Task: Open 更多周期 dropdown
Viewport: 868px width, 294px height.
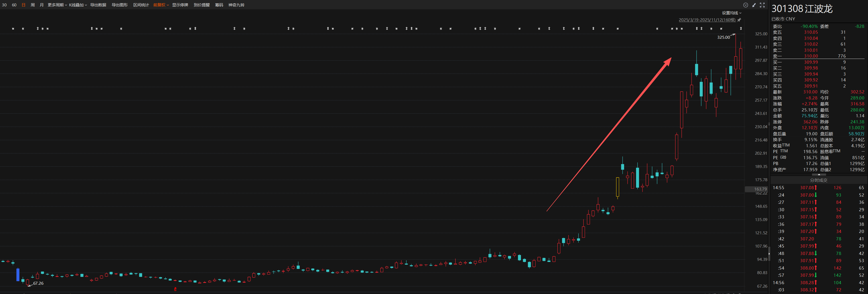Action: (x=57, y=5)
